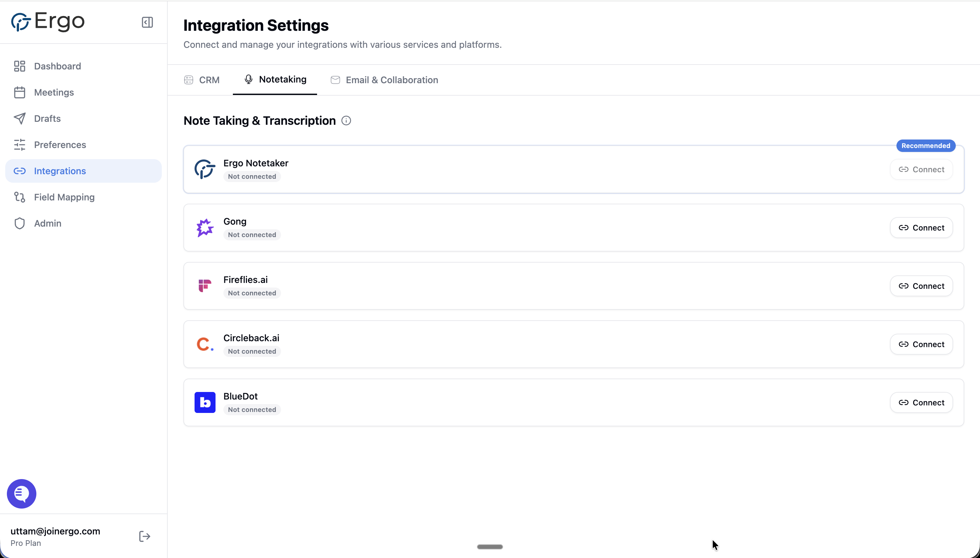980x558 pixels.
Task: Click the Circleback.ai logo icon
Action: click(205, 344)
